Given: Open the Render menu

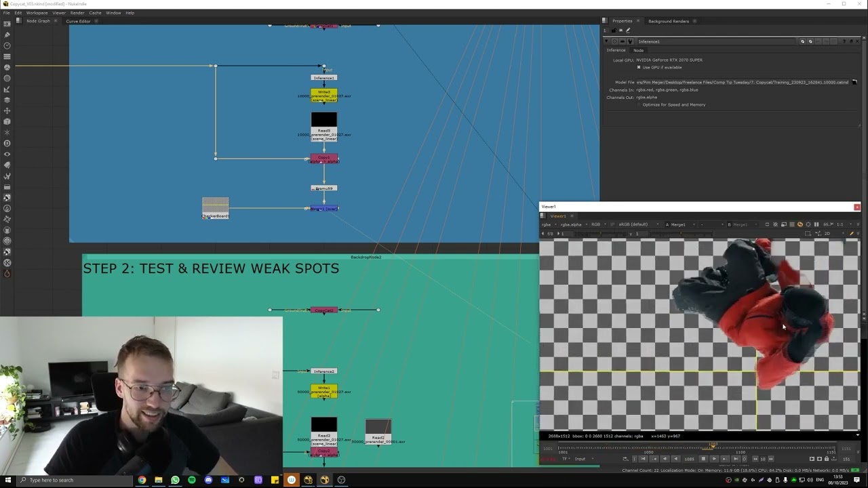Looking at the screenshot, I should tap(77, 13).
